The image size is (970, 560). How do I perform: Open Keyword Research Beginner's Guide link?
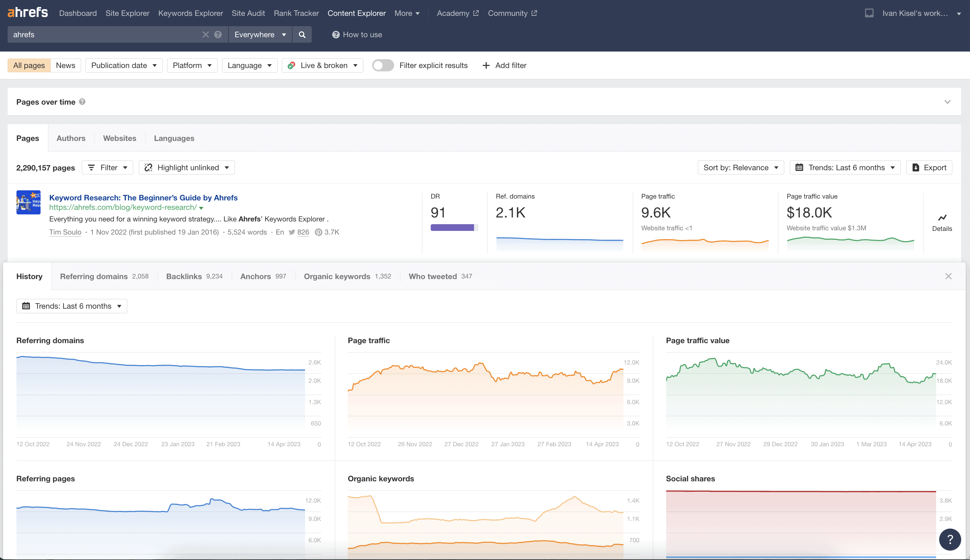[143, 197]
